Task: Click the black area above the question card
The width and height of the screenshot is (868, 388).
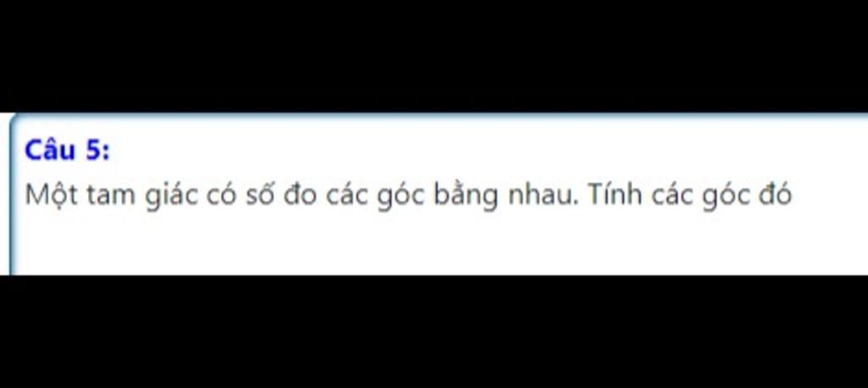Action: tap(434, 55)
